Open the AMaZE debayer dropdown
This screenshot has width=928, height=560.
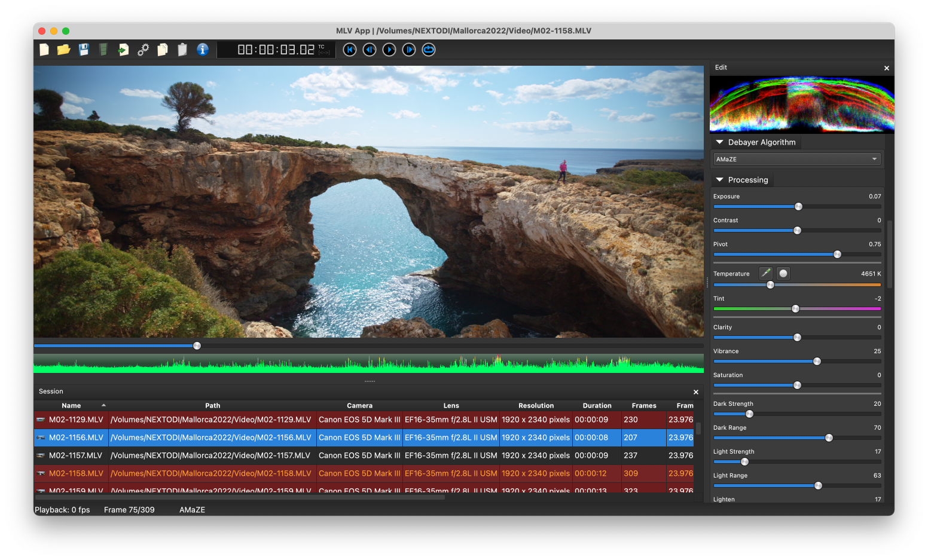pyautogui.click(x=797, y=159)
